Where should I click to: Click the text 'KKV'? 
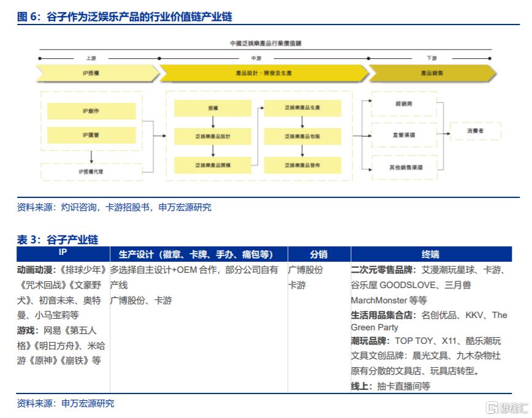[474, 315]
